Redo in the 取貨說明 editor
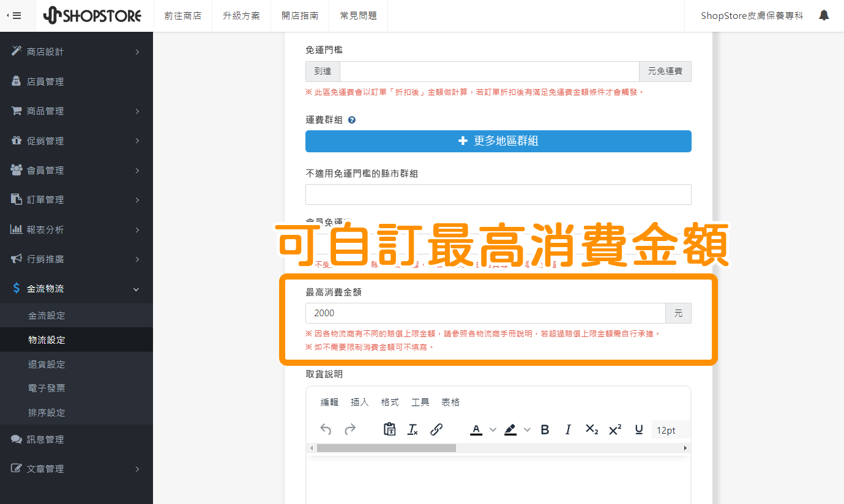This screenshot has width=844, height=504. [x=350, y=429]
